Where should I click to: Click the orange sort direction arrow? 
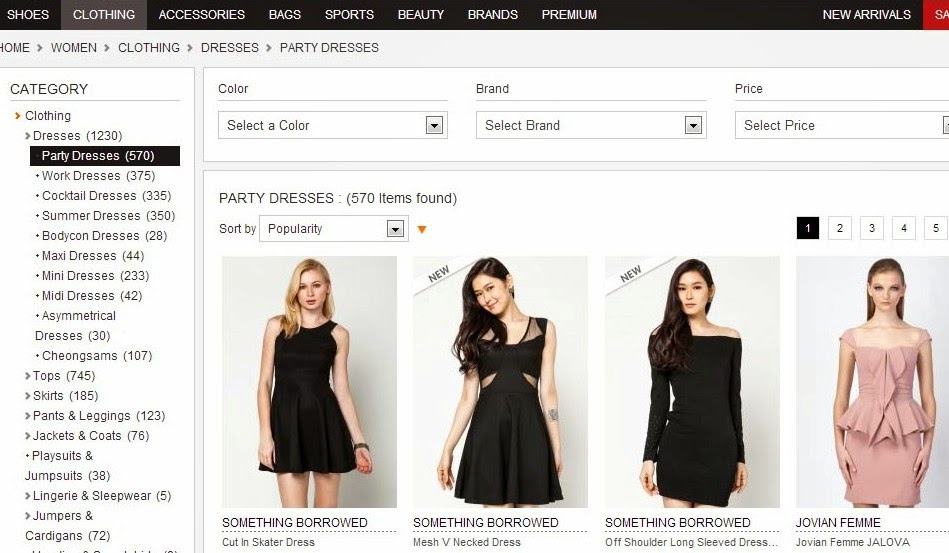click(x=422, y=229)
